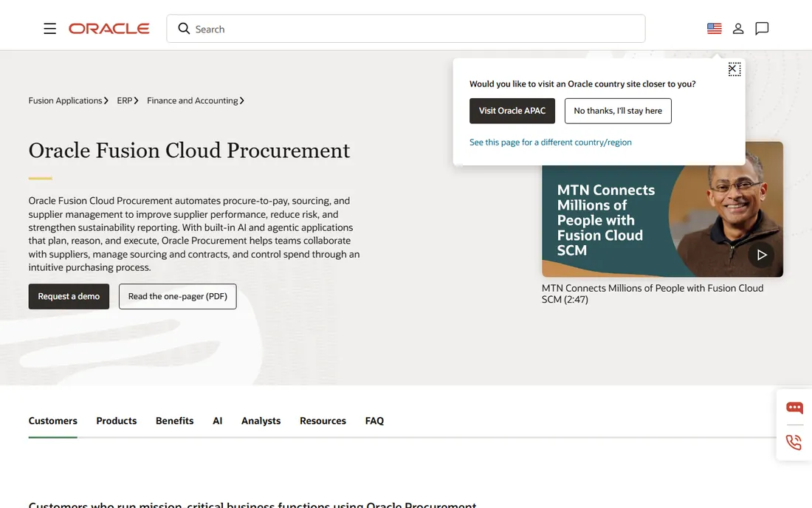Switch to the Resources tab
The image size is (812, 508).
click(323, 420)
